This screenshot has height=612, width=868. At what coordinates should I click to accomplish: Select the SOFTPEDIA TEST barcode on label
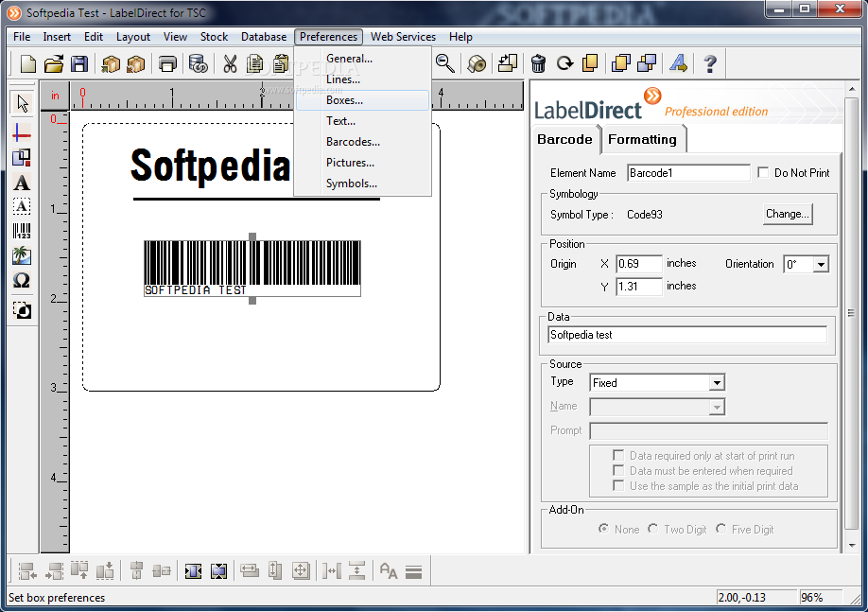click(252, 268)
